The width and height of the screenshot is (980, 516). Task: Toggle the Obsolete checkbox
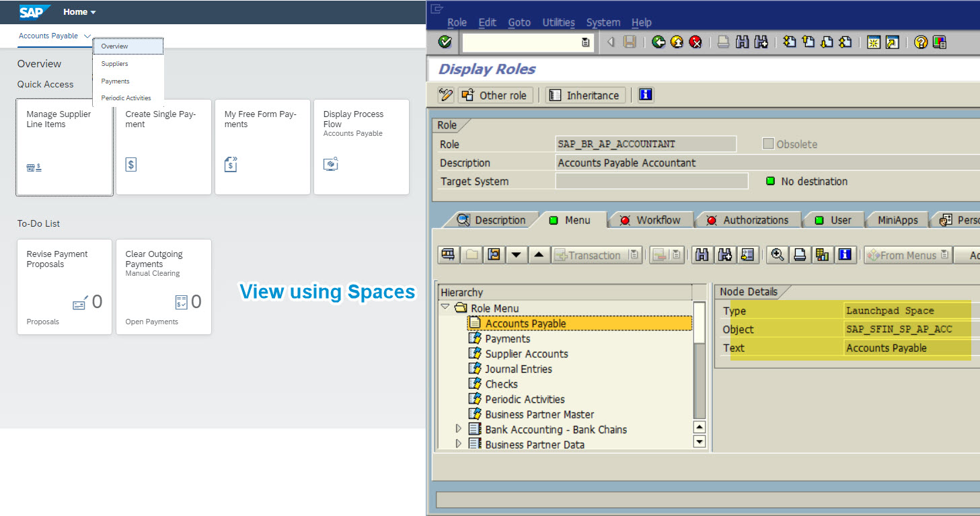768,144
